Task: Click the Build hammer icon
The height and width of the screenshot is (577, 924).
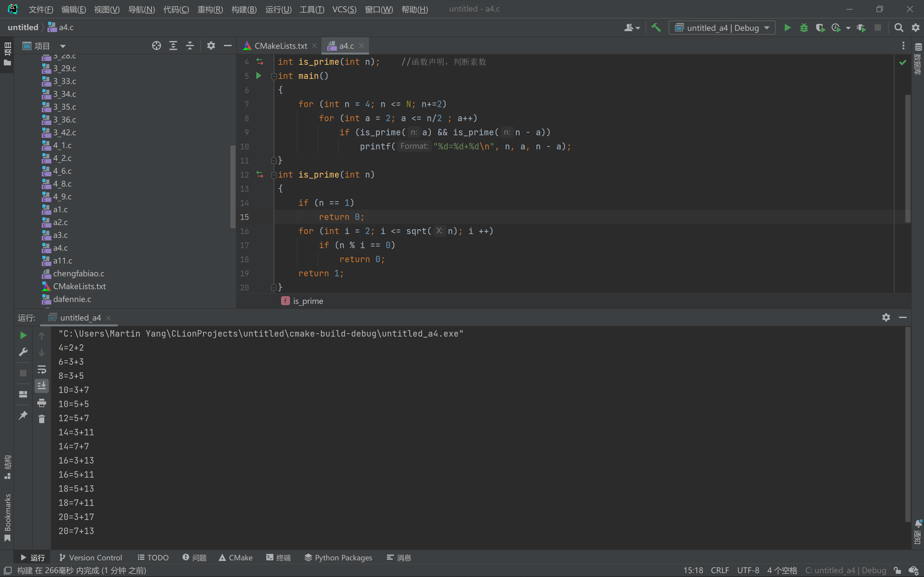Action: pyautogui.click(x=656, y=28)
